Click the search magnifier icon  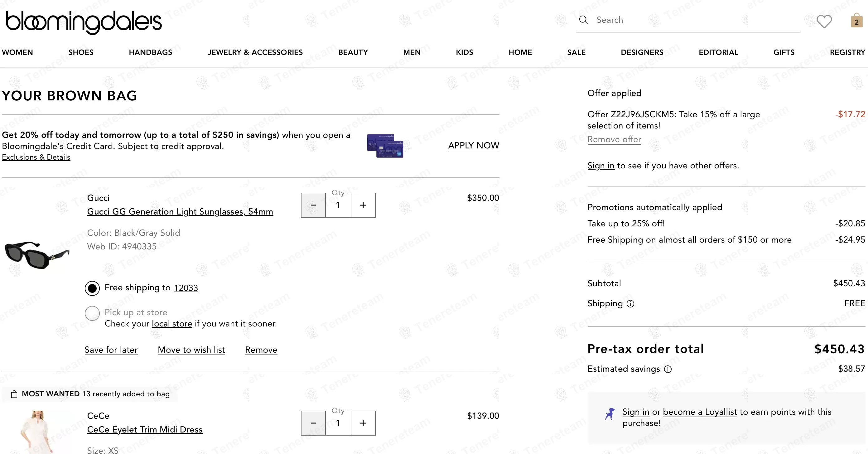583,20
